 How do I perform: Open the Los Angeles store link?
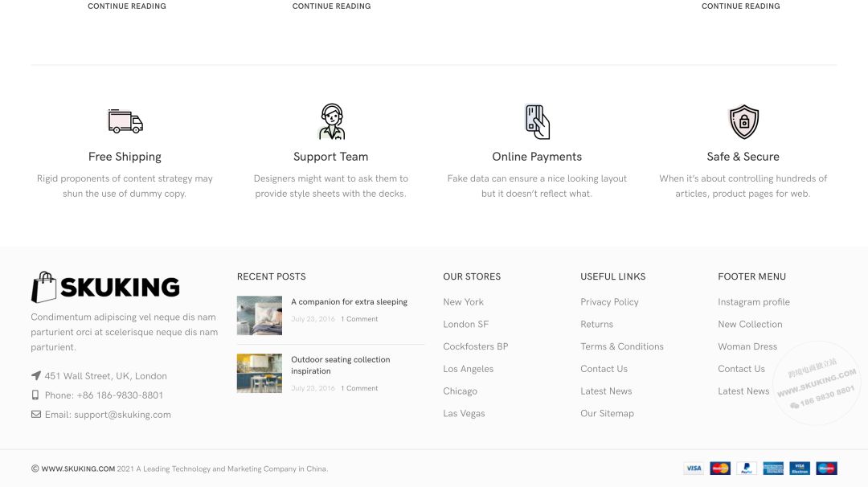coord(469,369)
